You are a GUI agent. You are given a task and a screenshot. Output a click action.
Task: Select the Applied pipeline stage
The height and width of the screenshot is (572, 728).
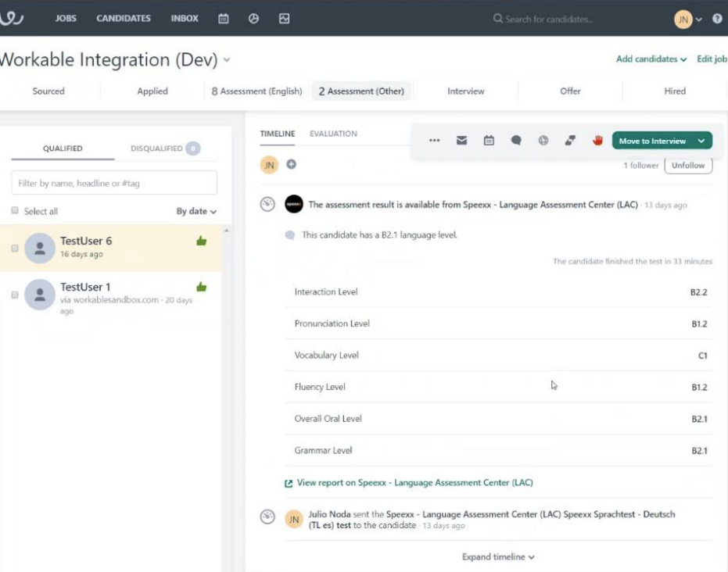point(152,91)
